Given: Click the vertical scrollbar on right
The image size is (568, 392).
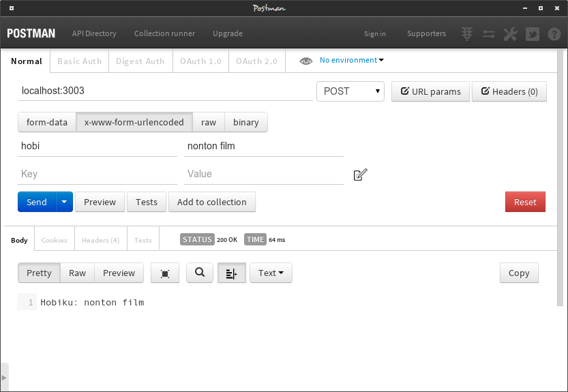Looking at the screenshot, I should [560, 177].
